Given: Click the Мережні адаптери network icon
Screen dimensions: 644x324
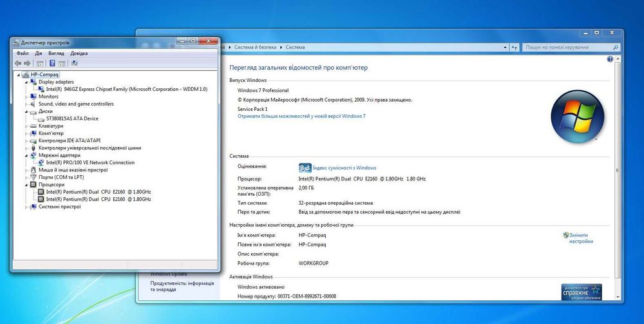Looking at the screenshot, I should click(33, 155).
